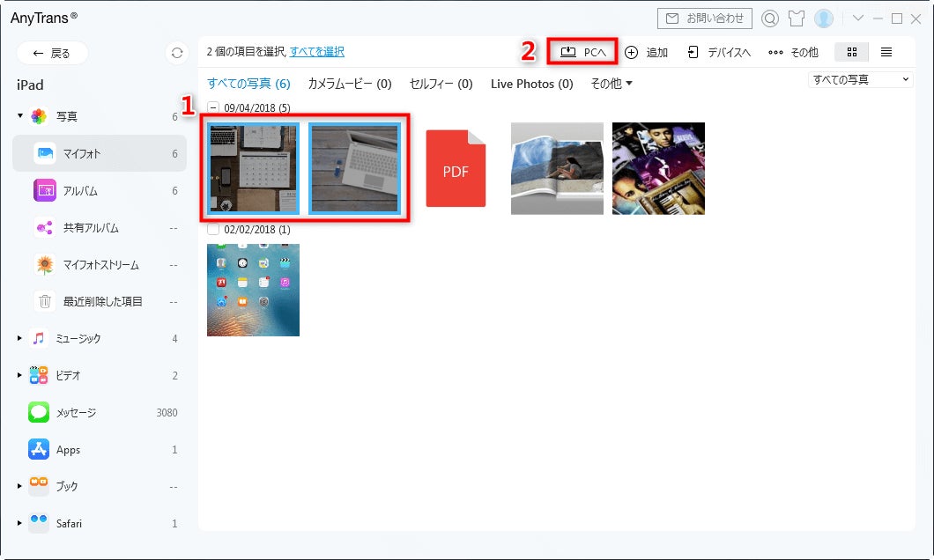934x560 pixels.
Task: Open the 共有アルバム label in sidebar
Action: (91, 227)
